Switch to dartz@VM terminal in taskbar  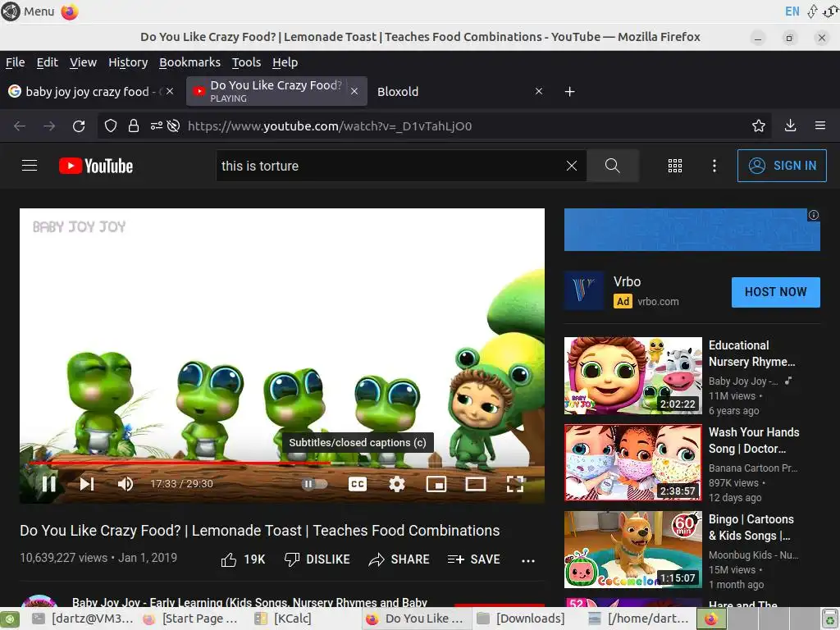pyautogui.click(x=83, y=619)
